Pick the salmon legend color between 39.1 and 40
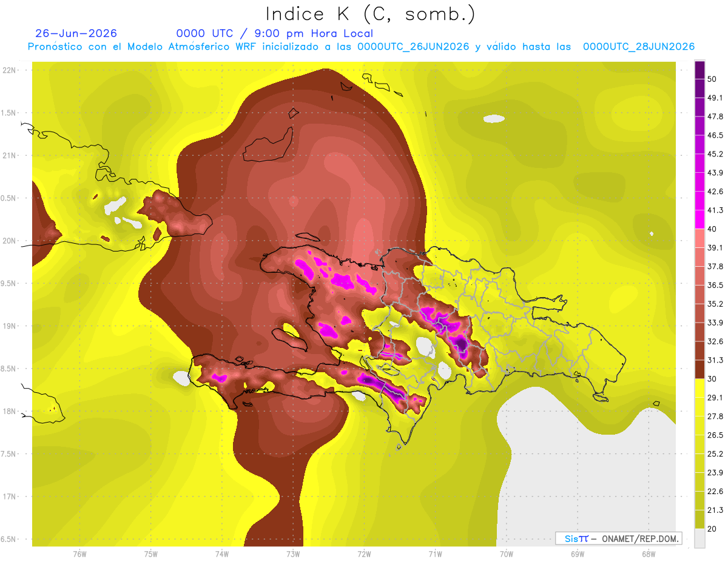This screenshot has height=562, width=728. point(699,238)
